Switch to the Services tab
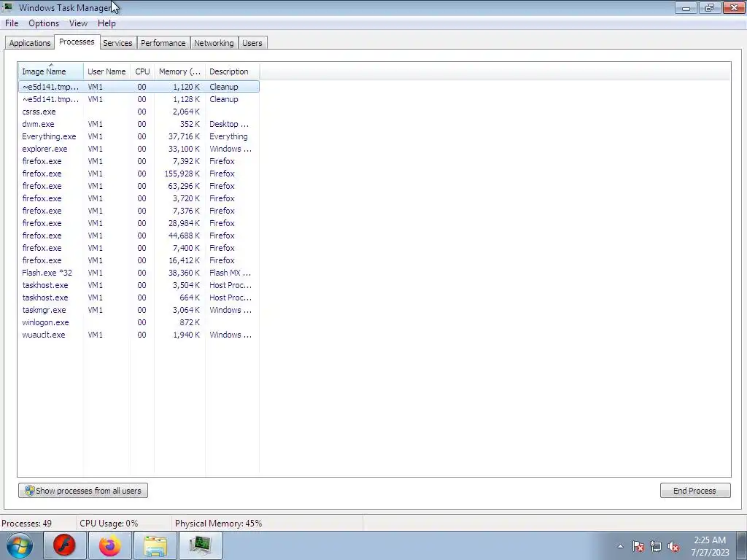747x560 pixels. (x=117, y=43)
